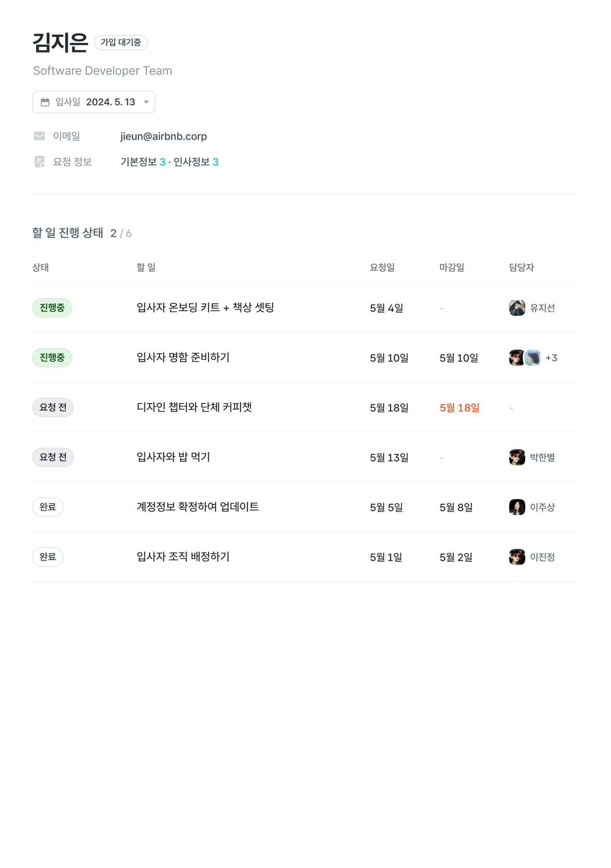Click the email envelope icon
The width and height of the screenshot is (611, 868).
(39, 136)
